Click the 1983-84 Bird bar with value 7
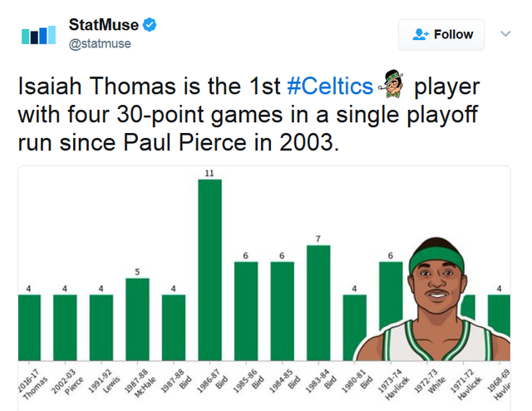The image size is (532, 411). (318, 303)
